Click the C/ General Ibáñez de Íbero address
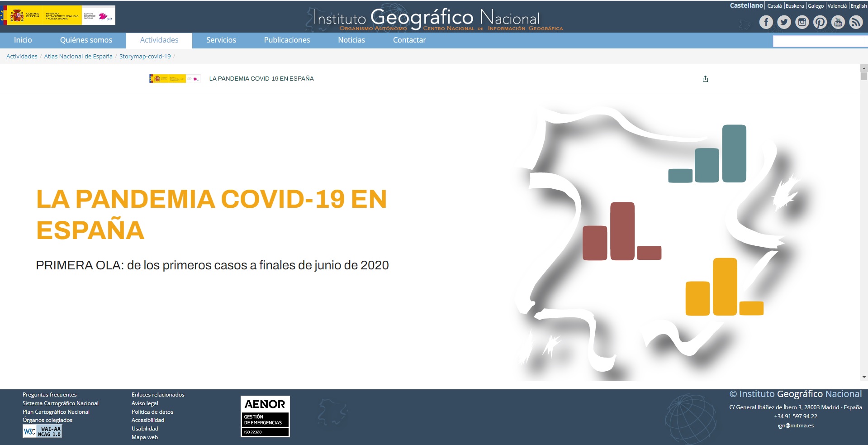Image resolution: width=868 pixels, height=445 pixels. 796,407
